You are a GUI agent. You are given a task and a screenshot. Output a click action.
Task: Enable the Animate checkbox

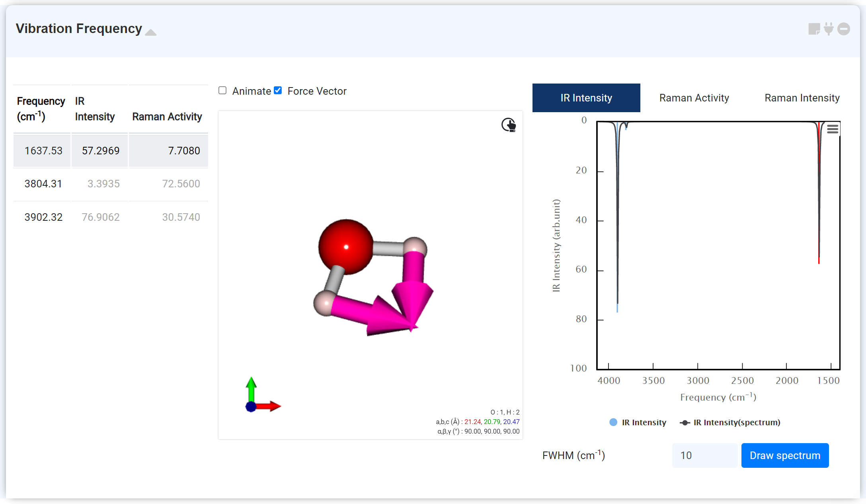pos(222,91)
